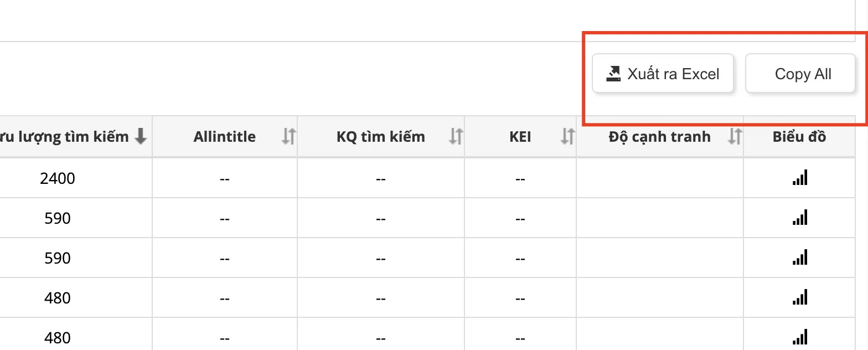This screenshot has height=350, width=868.
Task: Click the Độ cạnh tranh header text
Action: (x=659, y=136)
